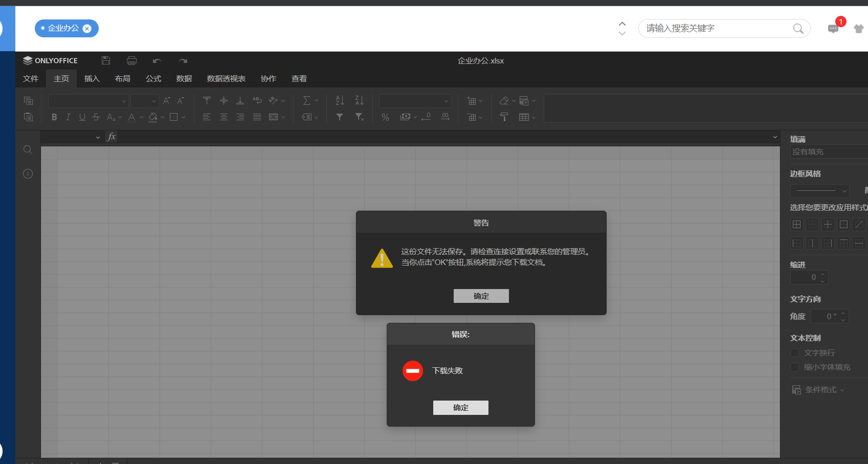
Task: Enable the 缩小字体填充 checkbox
Action: 795,367
